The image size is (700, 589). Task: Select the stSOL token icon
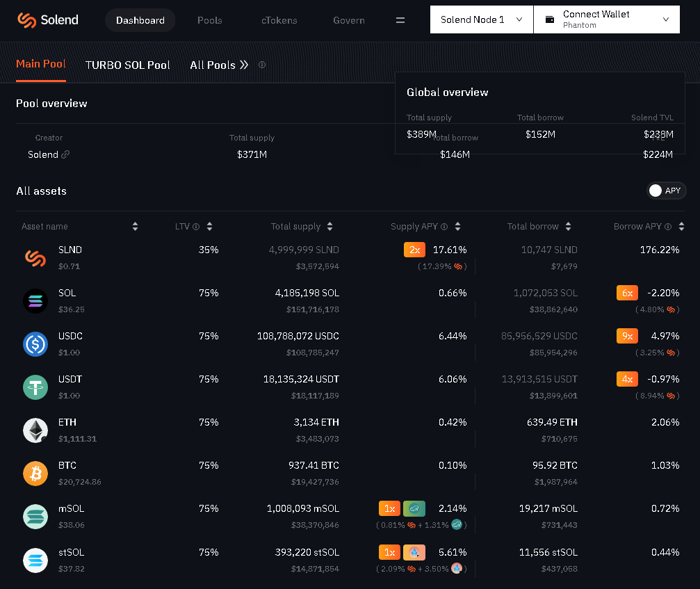click(35, 560)
